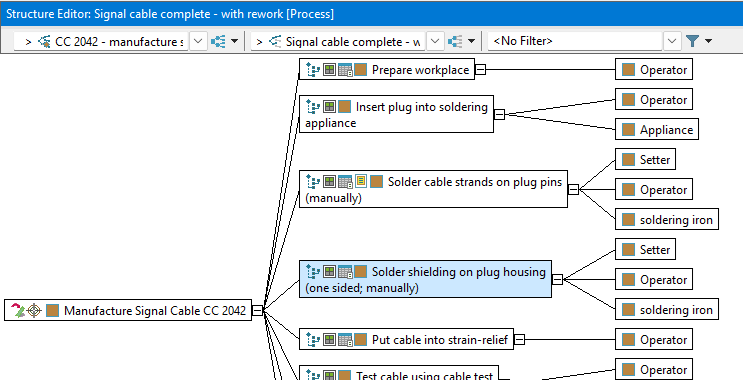Collapse the Solder shielding on plug housing node

558,280
